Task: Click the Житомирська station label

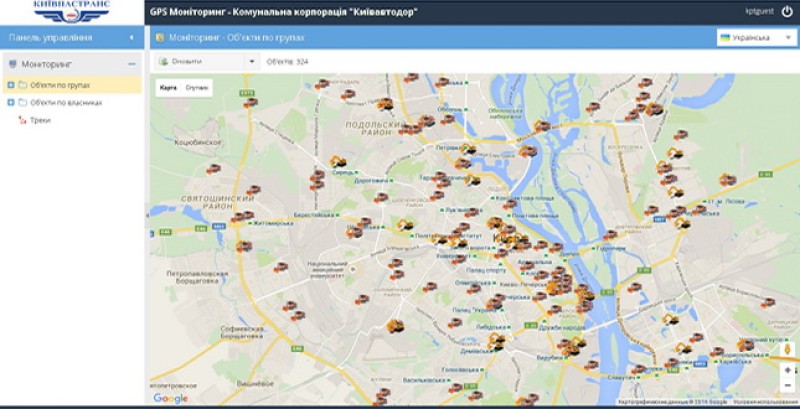Action: 271,223
